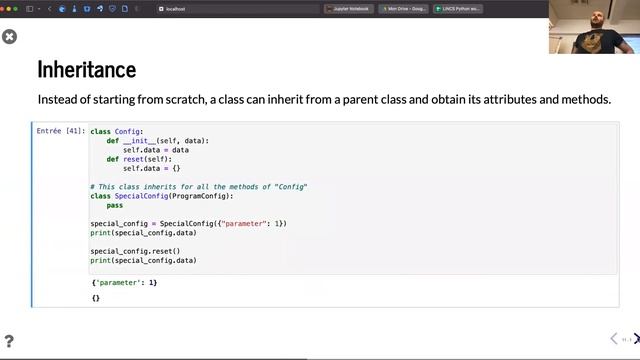The width and height of the screenshot is (640, 360).
Task: Go to the next slide arrow
Action: point(636,338)
